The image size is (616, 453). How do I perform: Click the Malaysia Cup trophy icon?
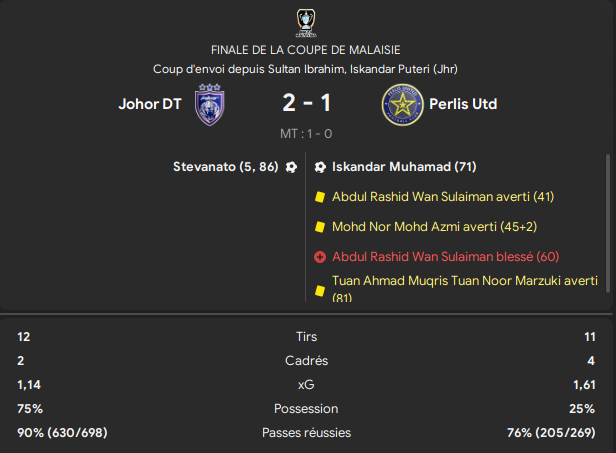point(306,23)
